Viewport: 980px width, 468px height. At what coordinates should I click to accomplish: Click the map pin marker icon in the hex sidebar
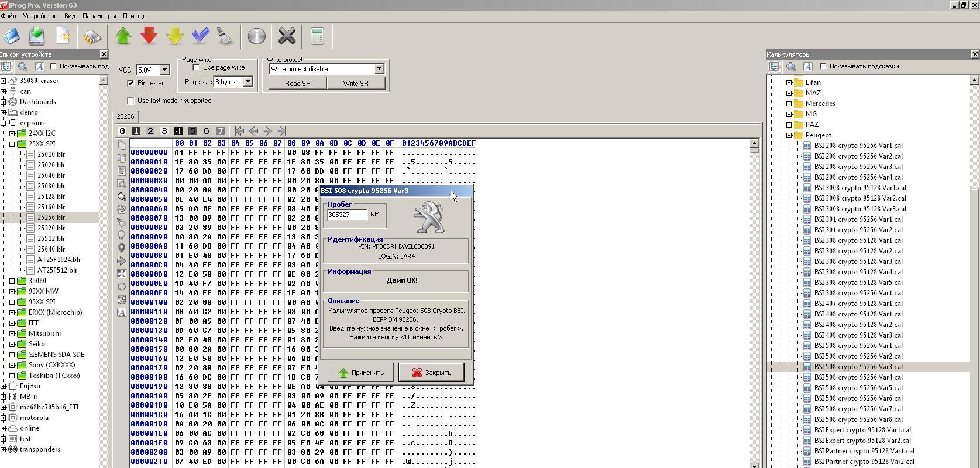122,248
